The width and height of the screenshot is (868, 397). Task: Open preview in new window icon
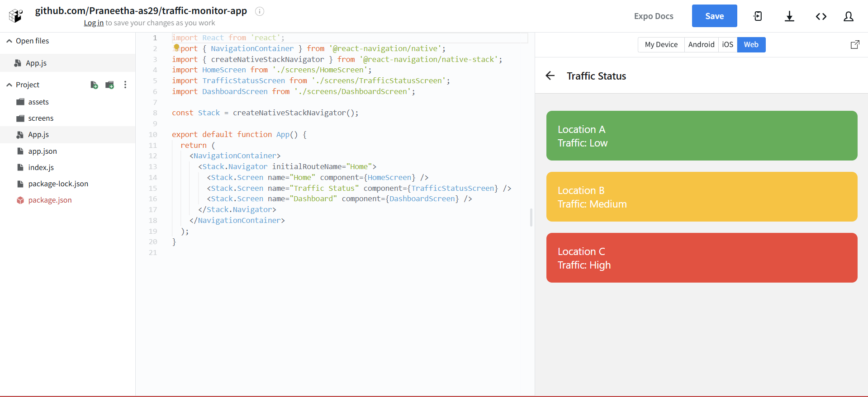pyautogui.click(x=855, y=44)
